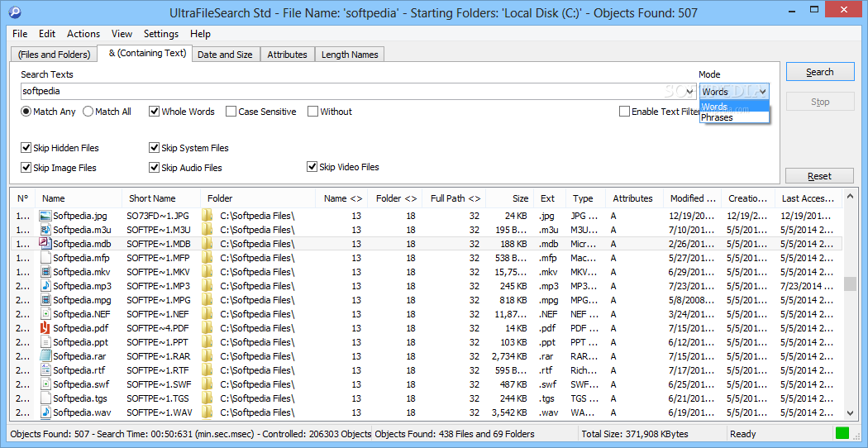Click the Softpedia.m3u file icon

pyautogui.click(x=45, y=229)
